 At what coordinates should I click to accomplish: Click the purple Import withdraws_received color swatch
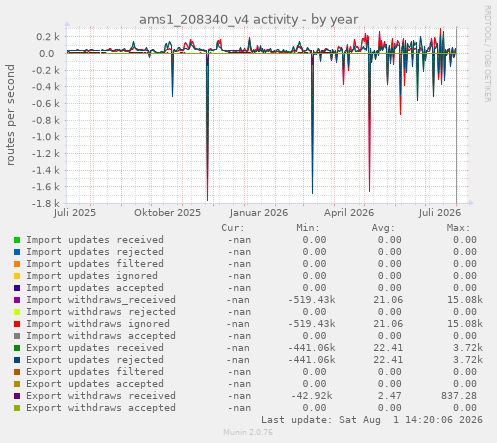click(x=17, y=300)
